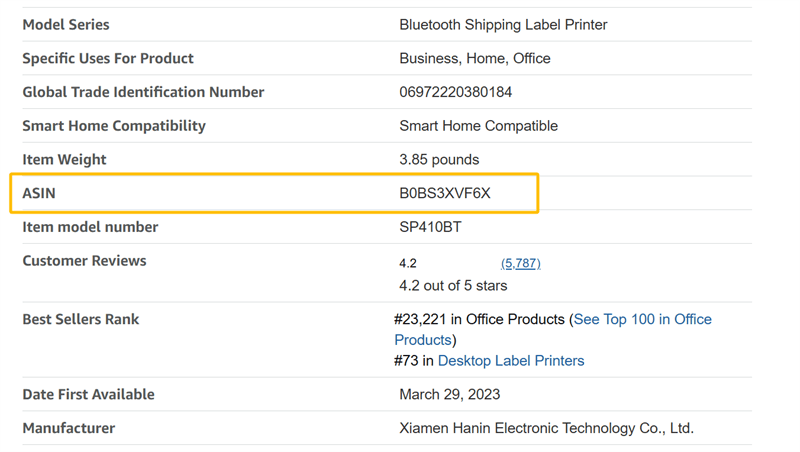Click the Customer Reviews label
The image size is (800, 452).
pos(84,261)
